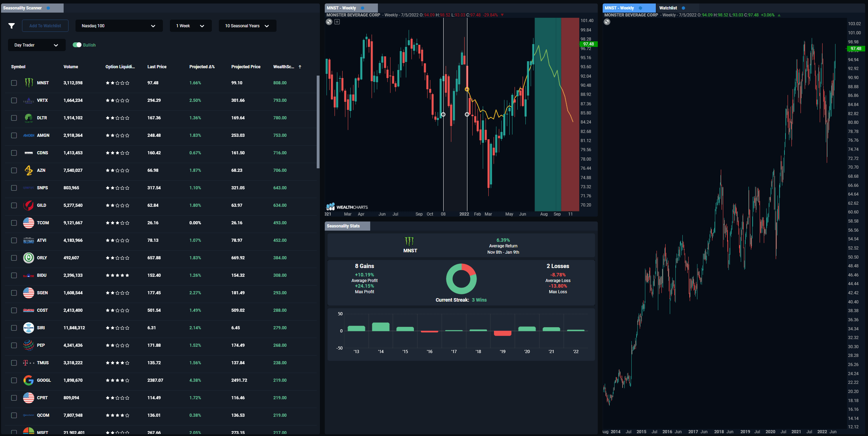Viewport: 868px width, 436px height.
Task: Click the GOOGL 4.38% projected change
Action: 195,380
